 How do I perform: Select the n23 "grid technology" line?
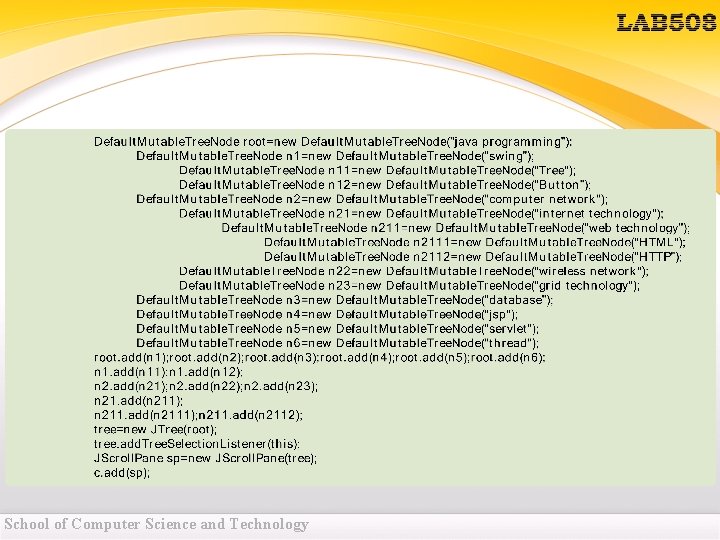point(409,285)
